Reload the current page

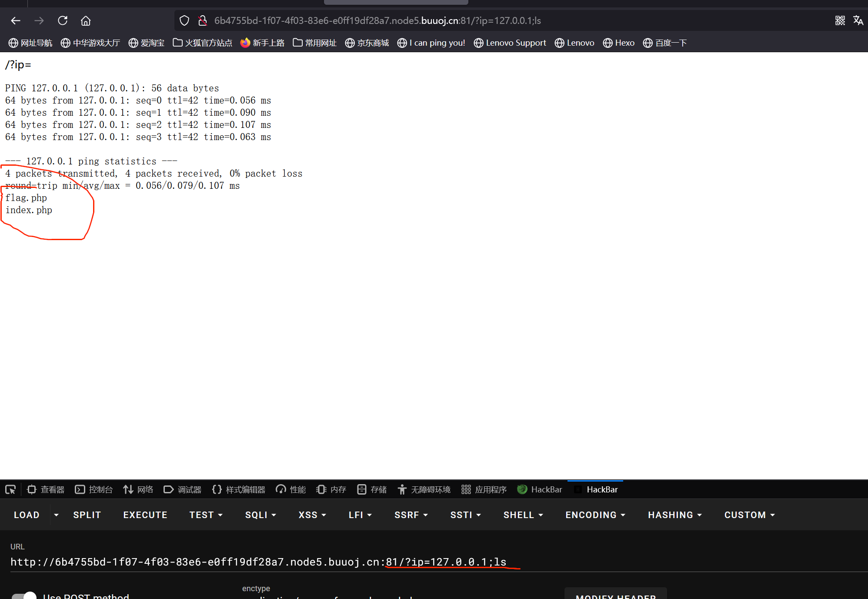(63, 20)
